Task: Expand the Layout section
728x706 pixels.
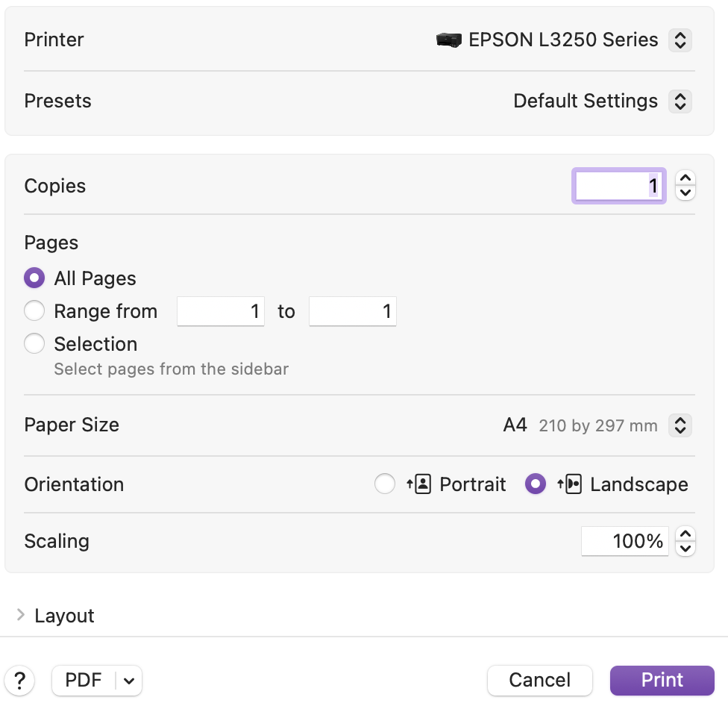Action: (x=21, y=616)
